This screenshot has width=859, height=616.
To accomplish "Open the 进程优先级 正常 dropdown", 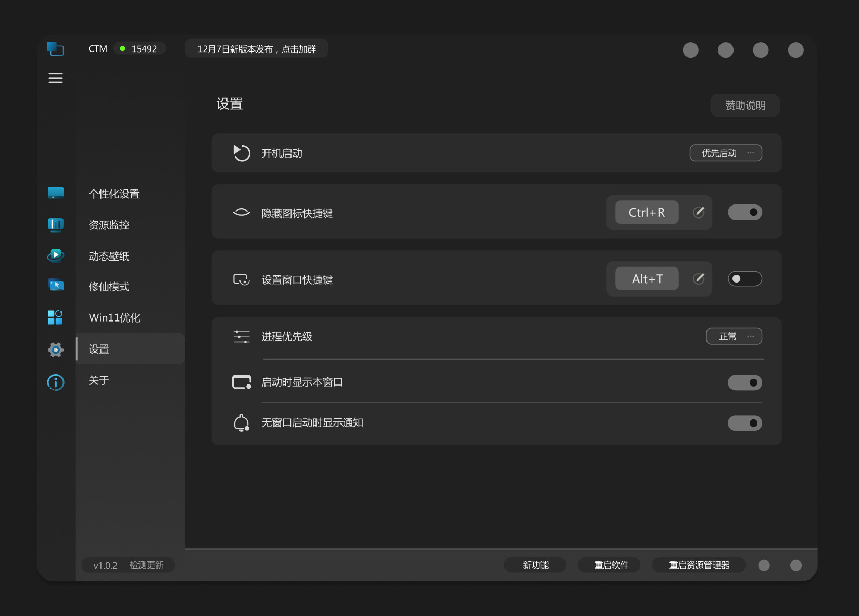I will [x=734, y=337].
